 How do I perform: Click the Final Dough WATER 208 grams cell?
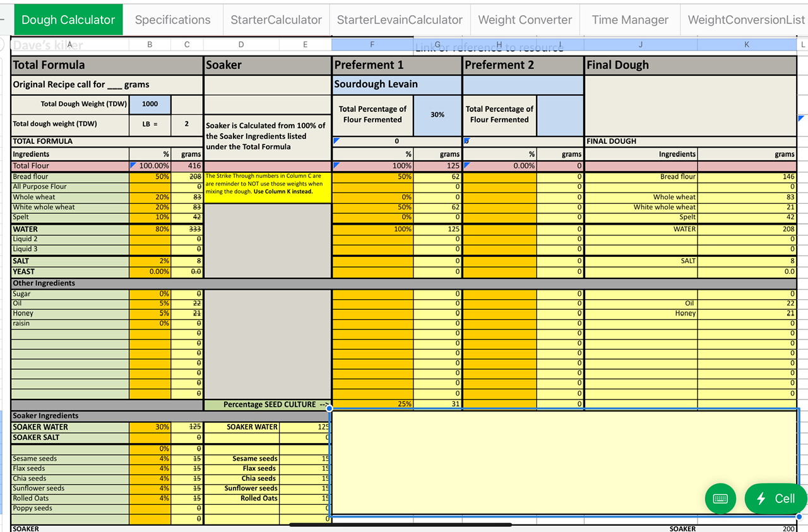[747, 229]
